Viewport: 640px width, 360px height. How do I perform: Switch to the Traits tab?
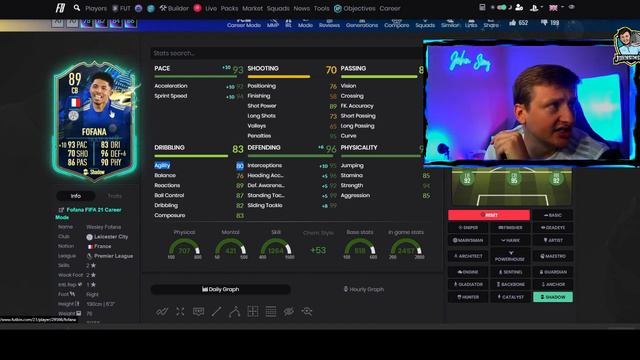115,196
